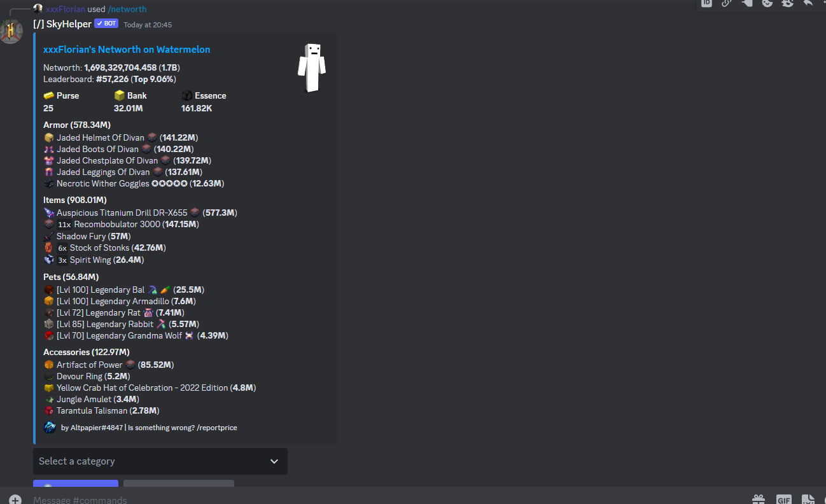Image resolution: width=826 pixels, height=504 pixels.
Task: Click the Purse gold ingot emoji
Action: click(49, 95)
